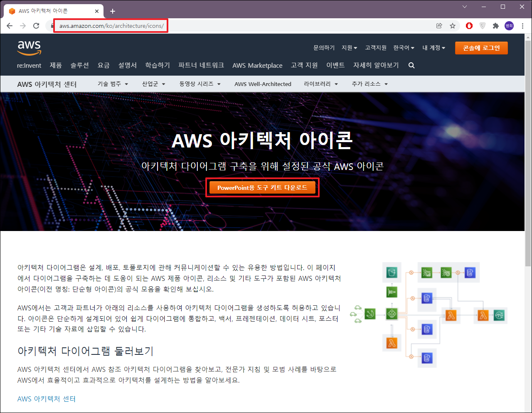Viewport: 532px width, 413px height.
Task: Expand the 추가 리소스 menu
Action: [x=369, y=84]
